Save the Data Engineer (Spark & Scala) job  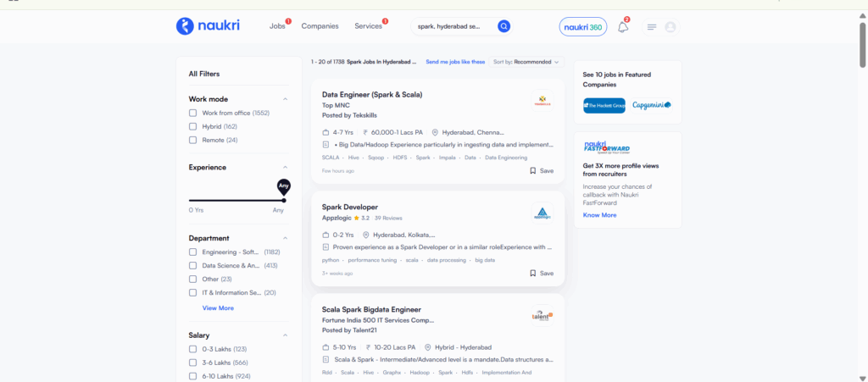[542, 171]
